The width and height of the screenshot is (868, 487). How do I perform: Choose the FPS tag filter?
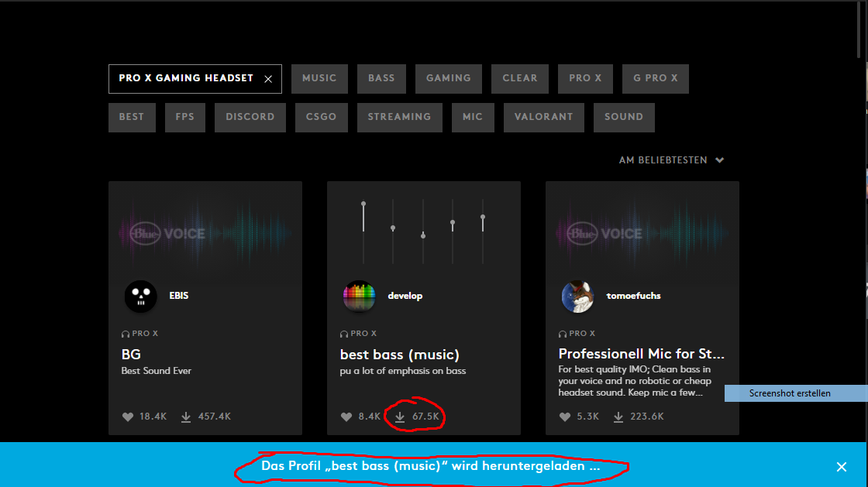pyautogui.click(x=185, y=117)
